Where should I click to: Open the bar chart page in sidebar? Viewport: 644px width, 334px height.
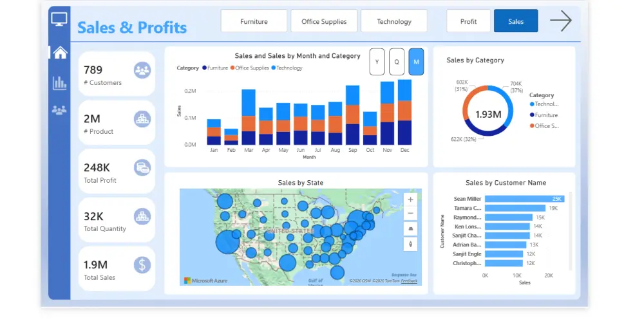59,83
